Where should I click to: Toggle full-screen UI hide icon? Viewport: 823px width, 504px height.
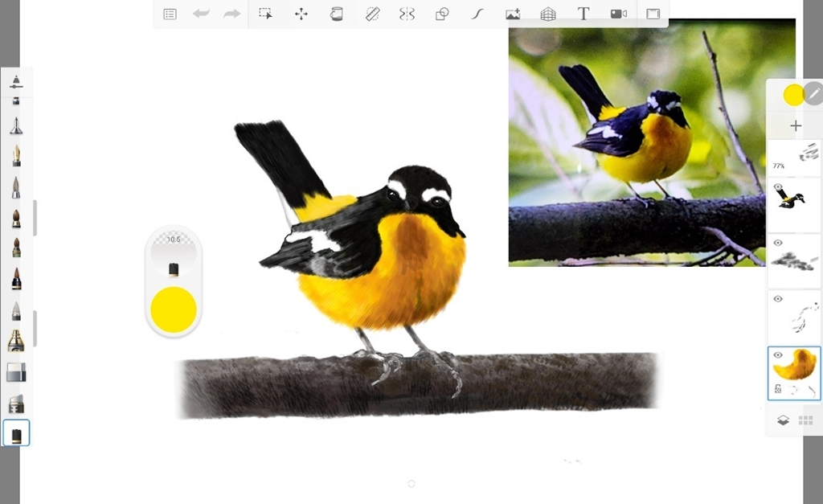[653, 14]
